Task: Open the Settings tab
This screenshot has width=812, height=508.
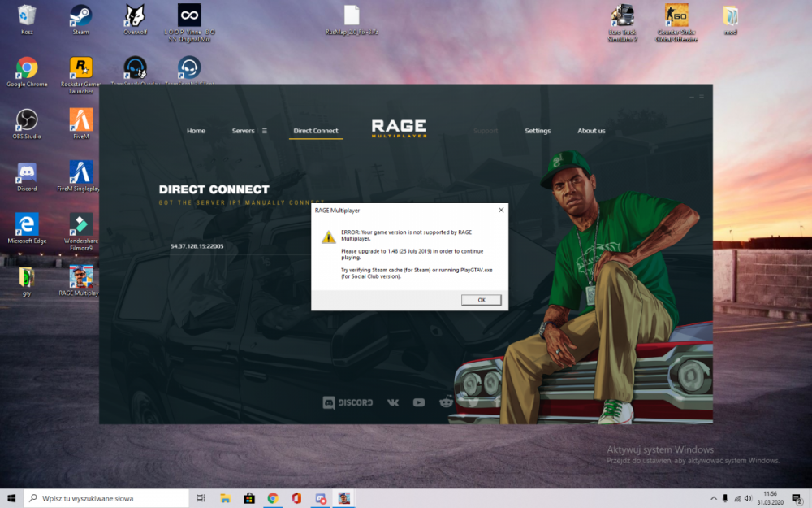Action: point(538,131)
